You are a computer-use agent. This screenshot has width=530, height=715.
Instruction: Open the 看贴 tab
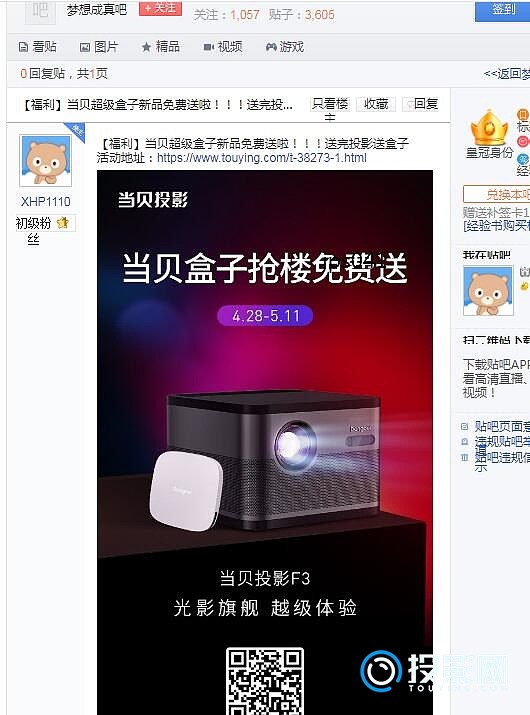(x=37, y=47)
